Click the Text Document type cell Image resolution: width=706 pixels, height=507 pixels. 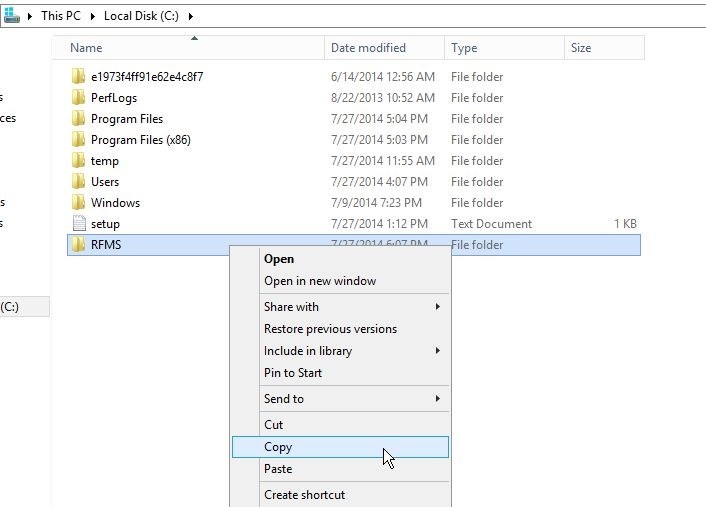491,224
